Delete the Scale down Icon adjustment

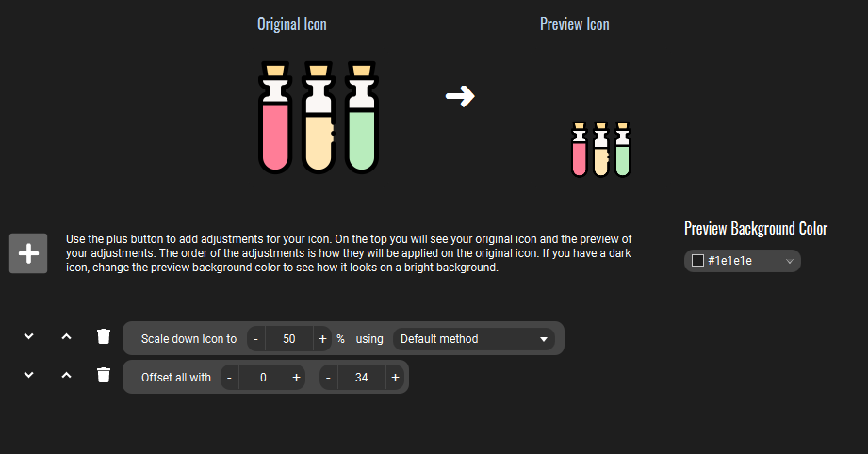click(104, 336)
